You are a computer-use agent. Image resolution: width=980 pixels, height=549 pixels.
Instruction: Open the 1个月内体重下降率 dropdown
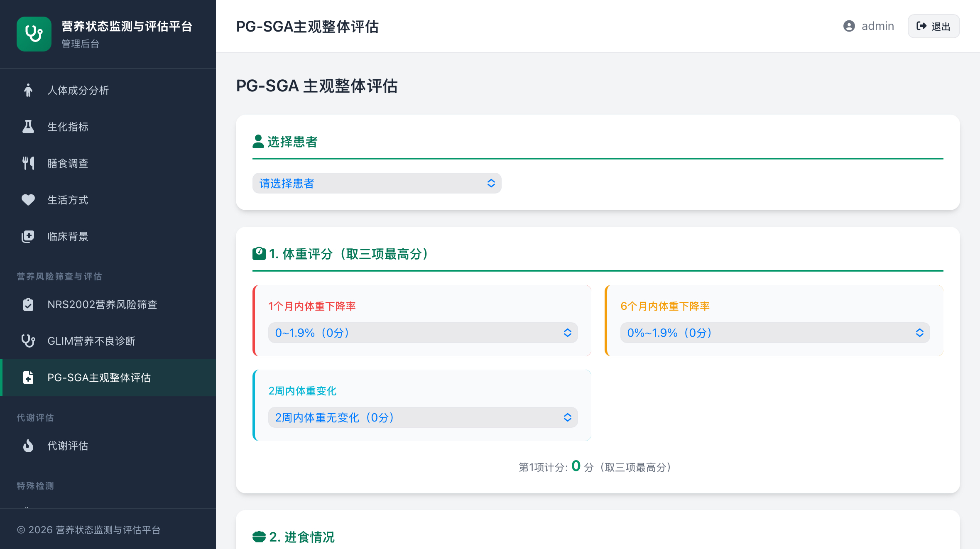coord(423,333)
